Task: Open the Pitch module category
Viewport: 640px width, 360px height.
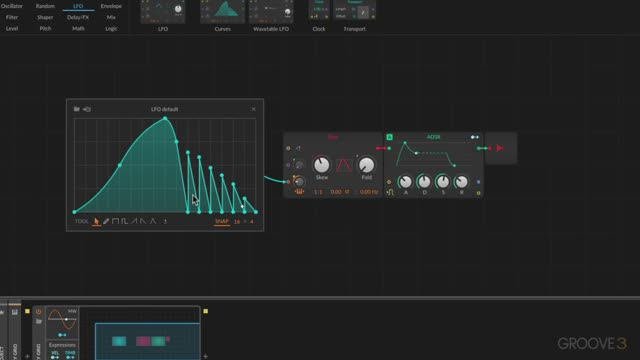Action: [x=45, y=29]
